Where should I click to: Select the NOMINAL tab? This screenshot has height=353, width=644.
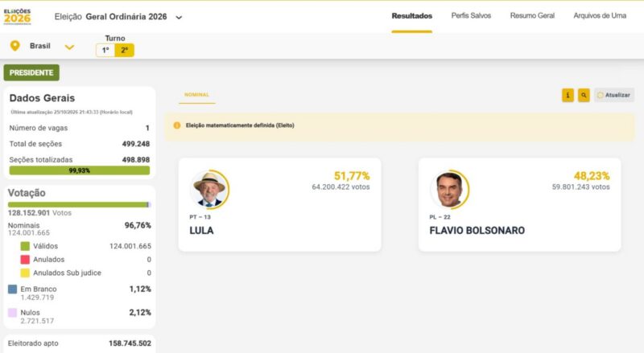196,95
